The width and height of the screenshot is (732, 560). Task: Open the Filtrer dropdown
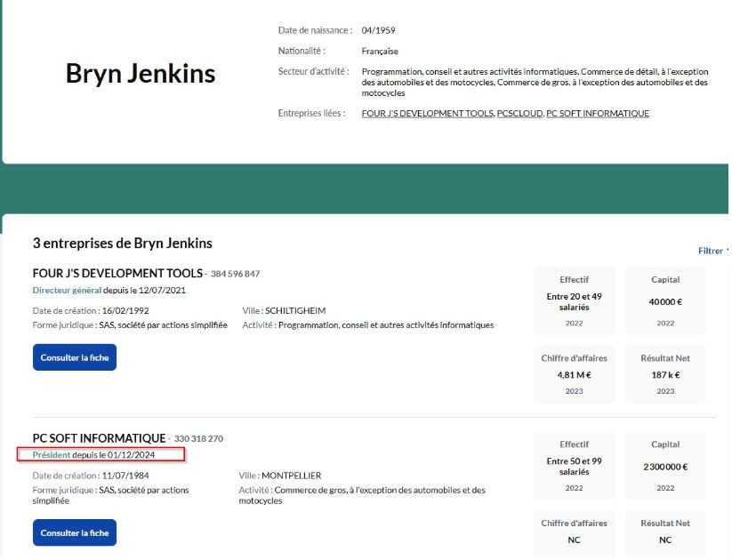(x=712, y=251)
